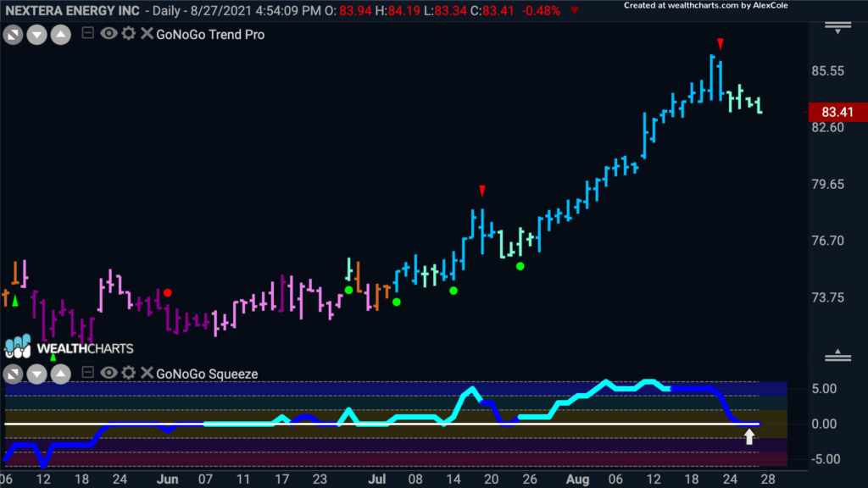The width and height of the screenshot is (868, 488).
Task: Click the Jul date axis label
Action: [377, 480]
